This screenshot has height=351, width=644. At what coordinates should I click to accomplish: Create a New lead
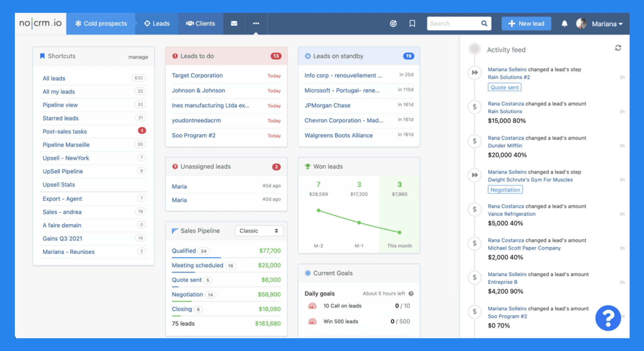526,24
